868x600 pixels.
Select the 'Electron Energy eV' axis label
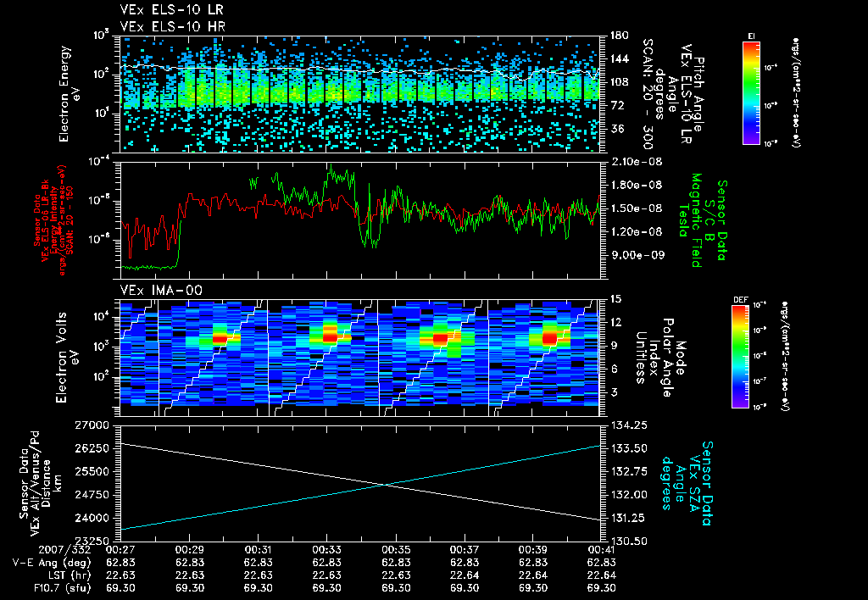[x=70, y=94]
